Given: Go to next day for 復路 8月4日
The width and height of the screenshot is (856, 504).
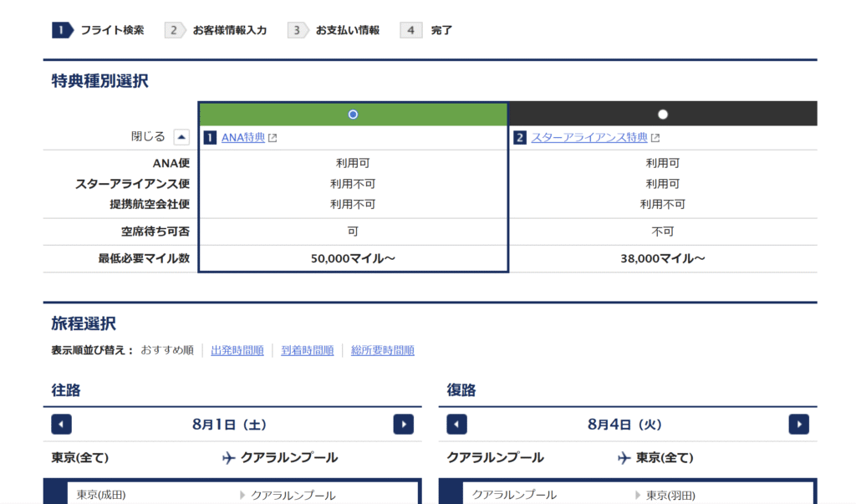Looking at the screenshot, I should (798, 425).
